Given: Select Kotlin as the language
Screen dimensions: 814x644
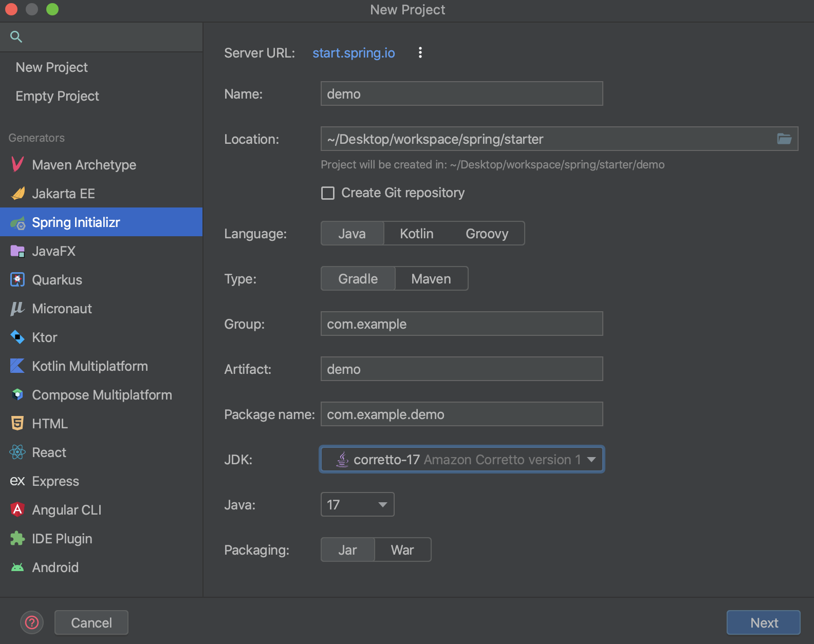Looking at the screenshot, I should point(417,234).
